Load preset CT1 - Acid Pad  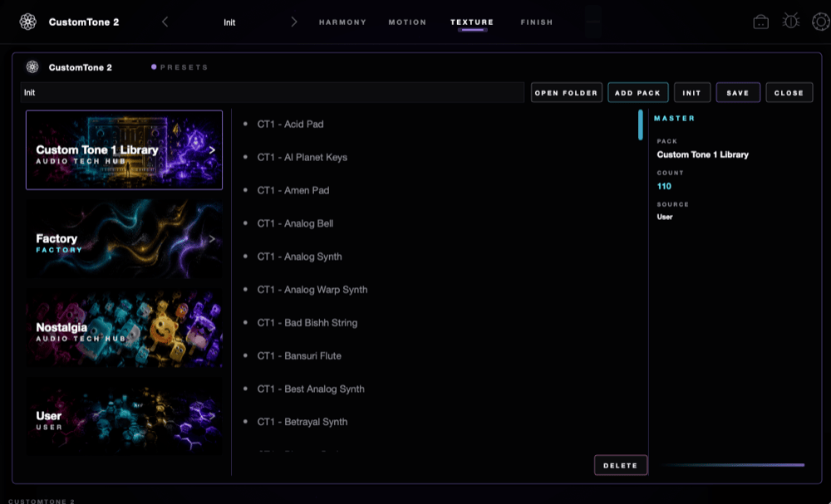290,124
